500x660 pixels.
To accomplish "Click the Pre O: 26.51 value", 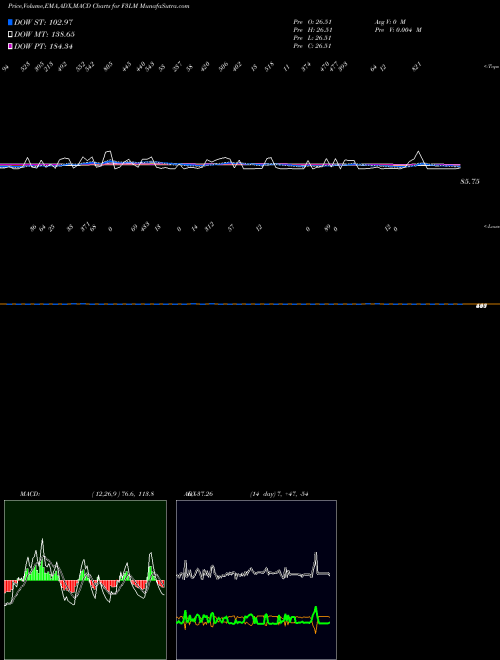I will coord(313,21).
